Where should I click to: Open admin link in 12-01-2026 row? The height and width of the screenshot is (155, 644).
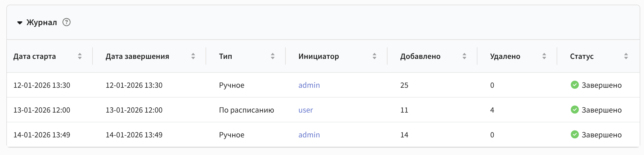309,85
